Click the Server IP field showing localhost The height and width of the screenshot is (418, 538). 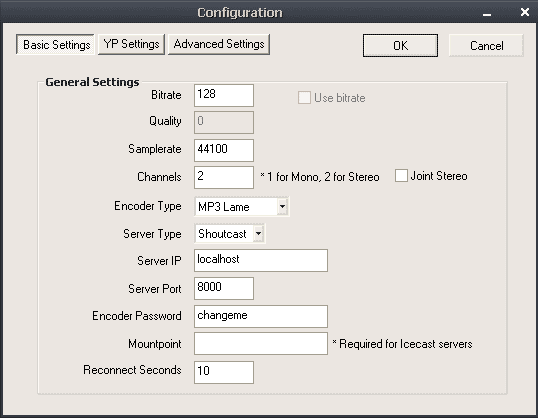(x=261, y=260)
